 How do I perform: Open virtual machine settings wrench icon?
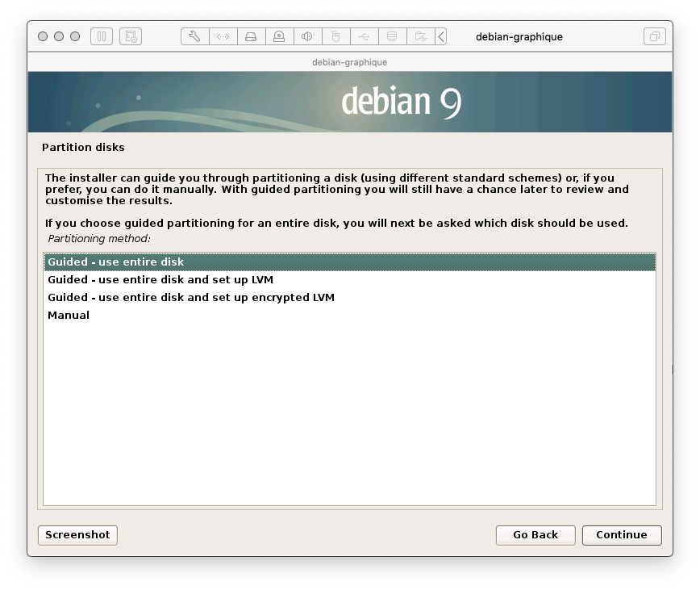(x=194, y=36)
